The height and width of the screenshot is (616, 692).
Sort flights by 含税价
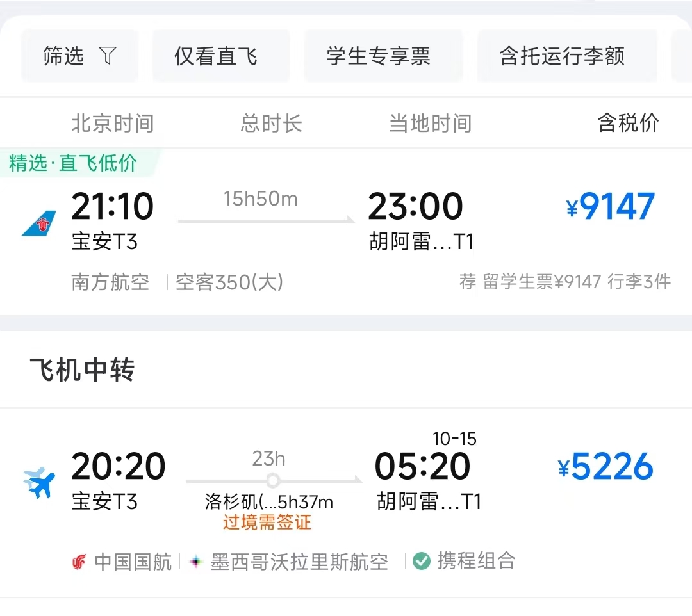click(x=628, y=123)
